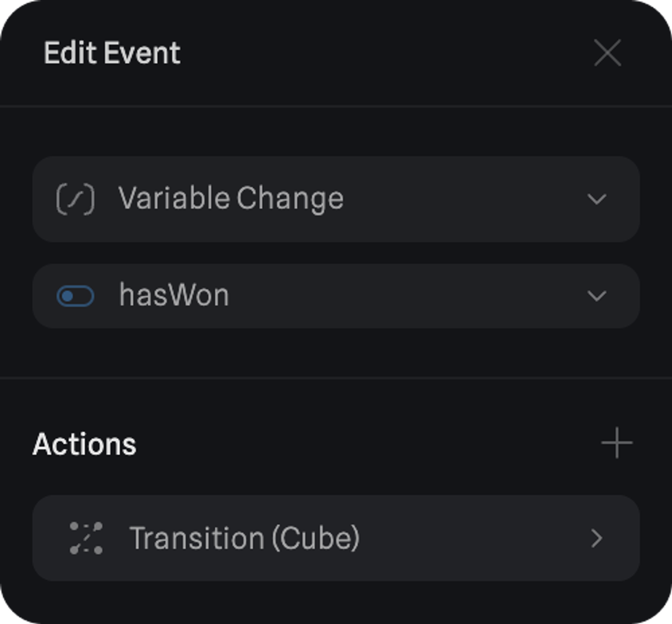Open Transition (Cube) via right chevron
Viewport: 672px width, 624px height.
point(597,538)
